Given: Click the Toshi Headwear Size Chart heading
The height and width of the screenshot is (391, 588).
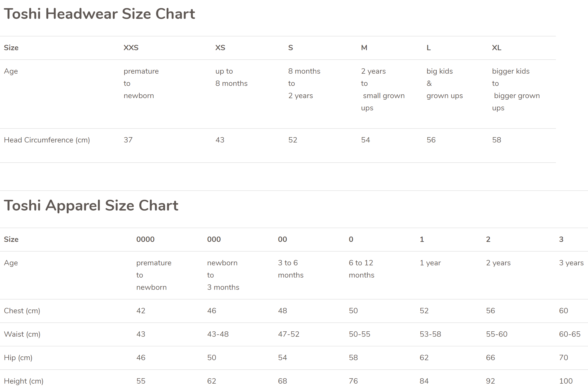Looking at the screenshot, I should pyautogui.click(x=99, y=14).
